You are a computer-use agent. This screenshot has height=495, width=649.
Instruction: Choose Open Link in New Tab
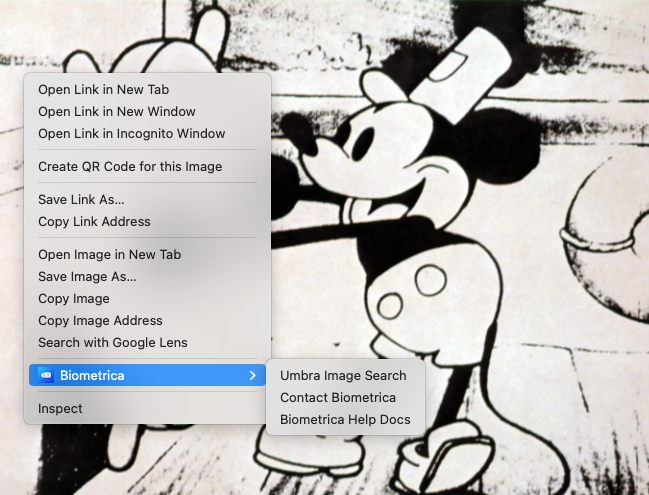click(147, 89)
